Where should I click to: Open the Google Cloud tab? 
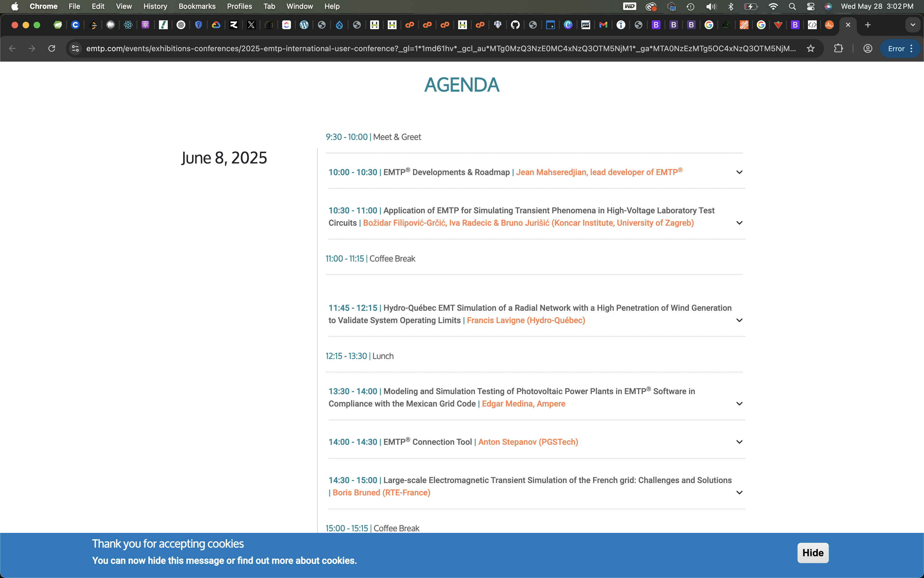pyautogui.click(x=216, y=25)
